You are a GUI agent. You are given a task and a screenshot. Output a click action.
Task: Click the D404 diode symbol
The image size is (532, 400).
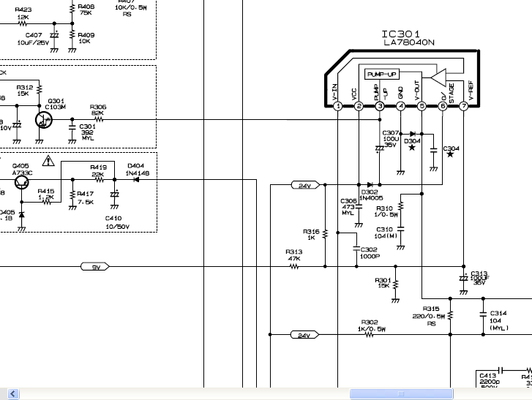click(x=136, y=180)
